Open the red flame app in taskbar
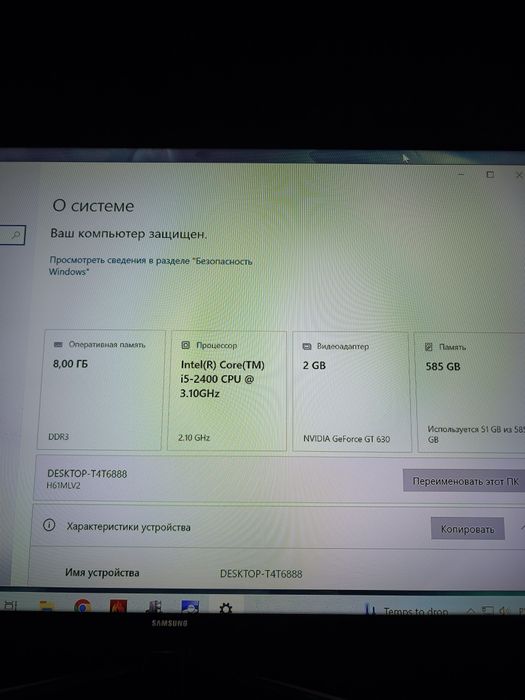This screenshot has width=525, height=700. 118,607
